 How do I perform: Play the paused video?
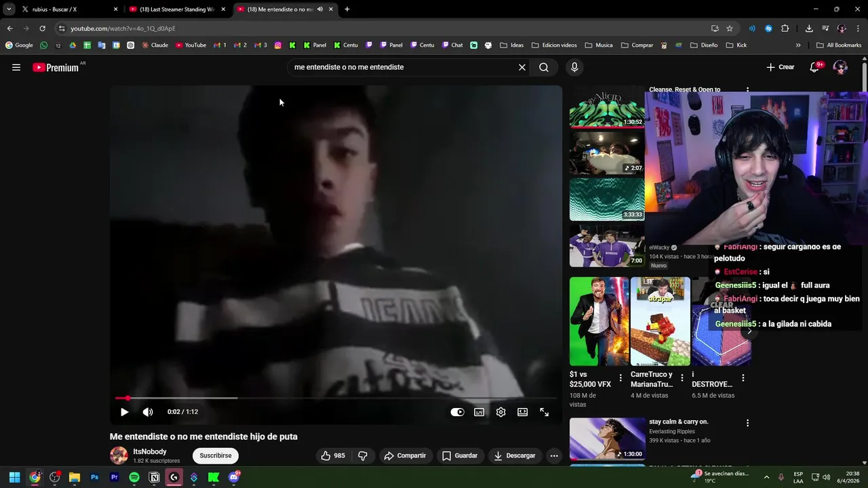click(x=124, y=412)
